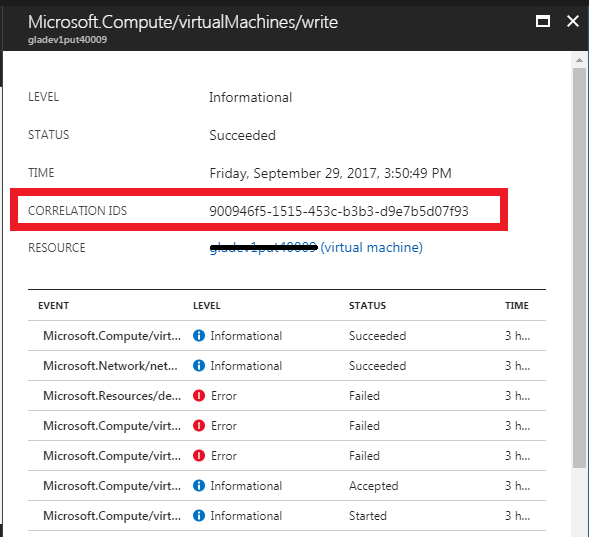This screenshot has height=537, width=589.
Task: Click the red error icon in Microsoft.Resources row
Action: click(x=199, y=395)
